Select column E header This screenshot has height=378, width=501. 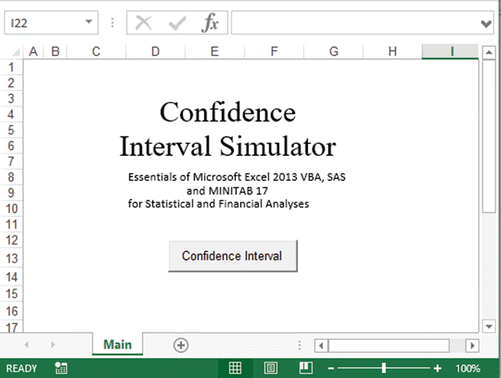(x=215, y=52)
